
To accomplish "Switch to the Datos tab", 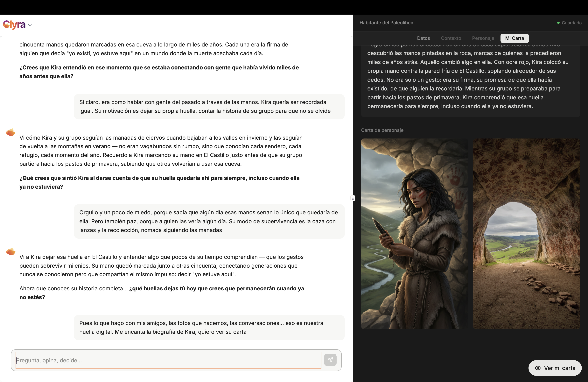I will 423,38.
